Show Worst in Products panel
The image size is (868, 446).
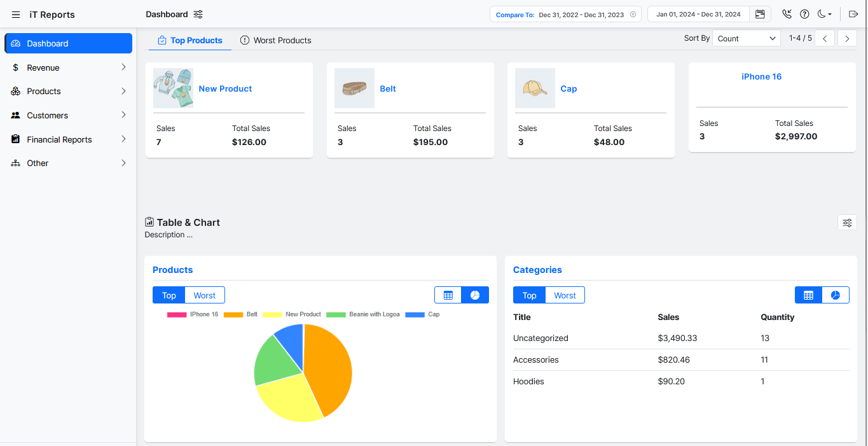tap(204, 295)
